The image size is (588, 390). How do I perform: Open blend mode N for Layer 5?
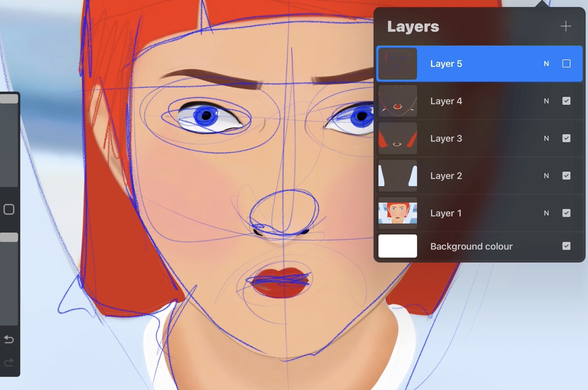(x=546, y=64)
